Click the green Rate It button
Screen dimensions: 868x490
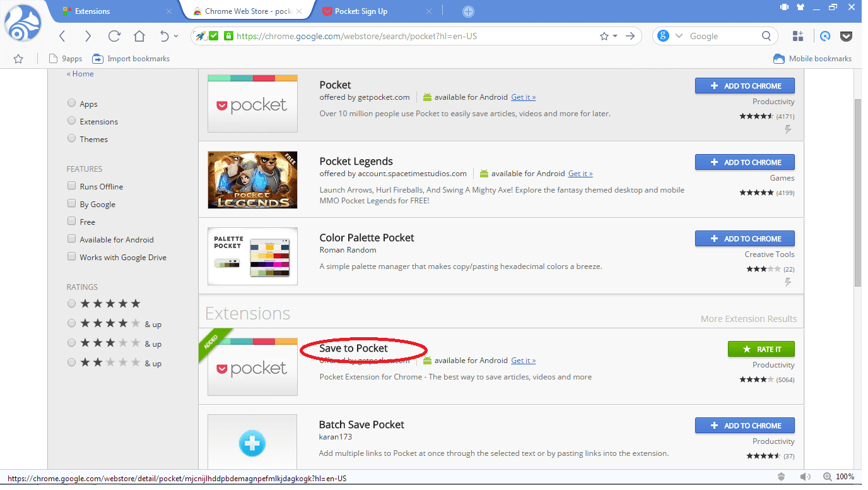761,349
